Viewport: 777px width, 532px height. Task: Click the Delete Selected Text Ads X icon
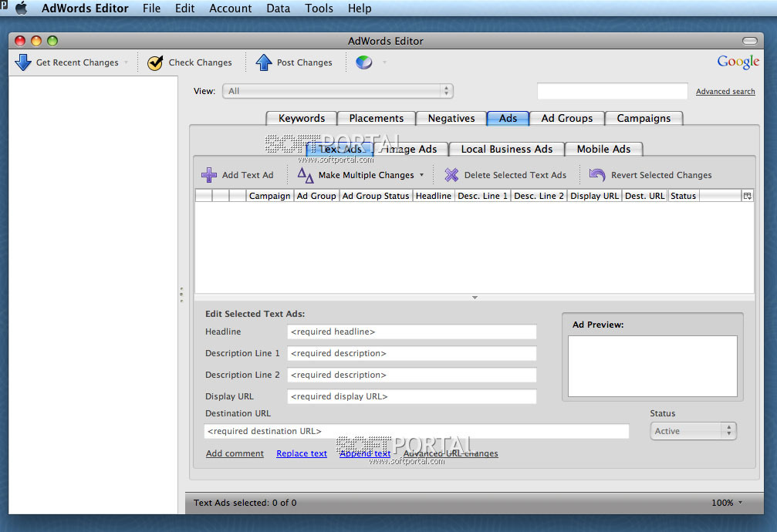tap(451, 175)
